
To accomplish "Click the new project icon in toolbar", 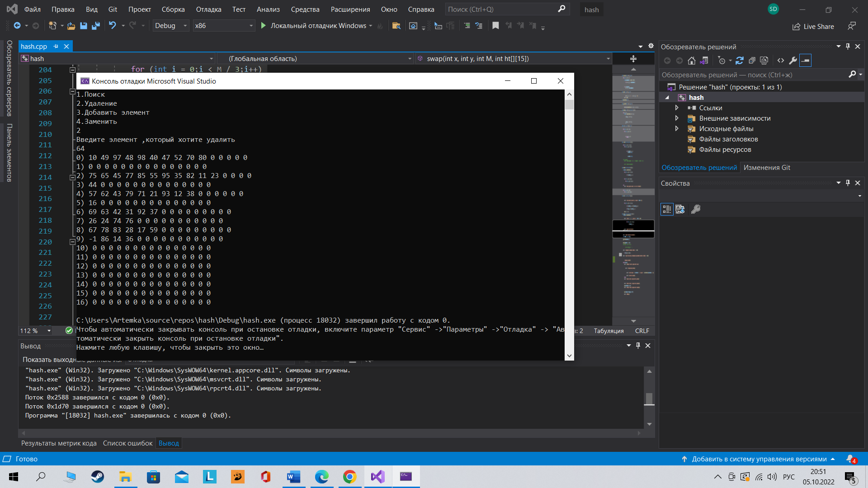I will point(52,26).
